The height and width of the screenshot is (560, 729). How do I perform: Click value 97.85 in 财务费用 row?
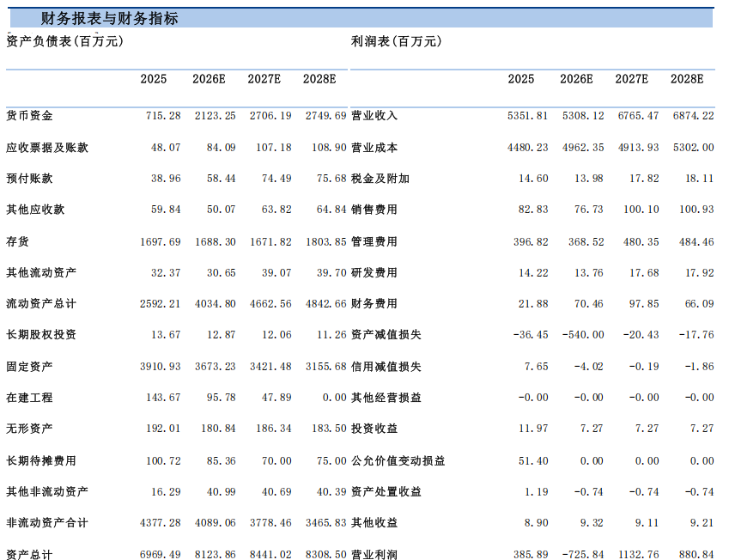pyautogui.click(x=644, y=304)
